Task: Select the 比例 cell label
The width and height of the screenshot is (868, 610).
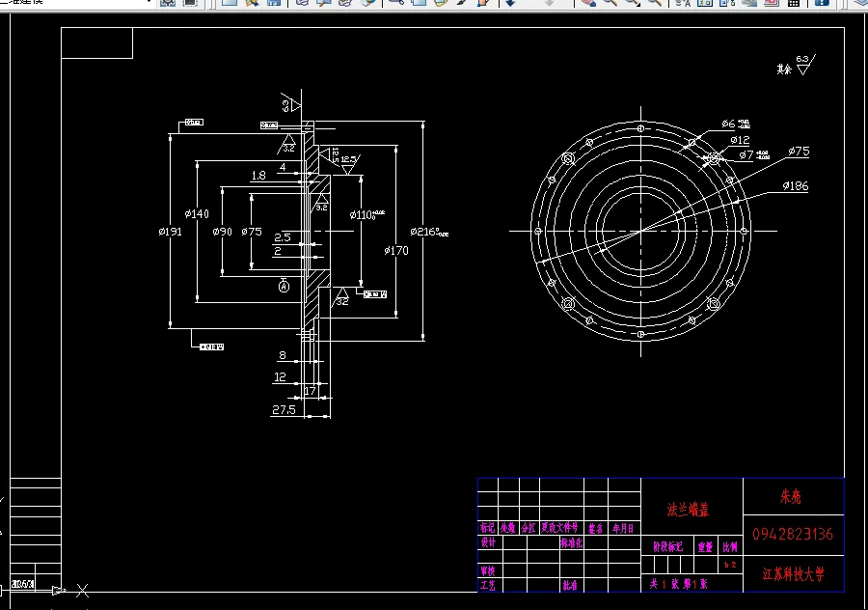Action: coord(730,547)
